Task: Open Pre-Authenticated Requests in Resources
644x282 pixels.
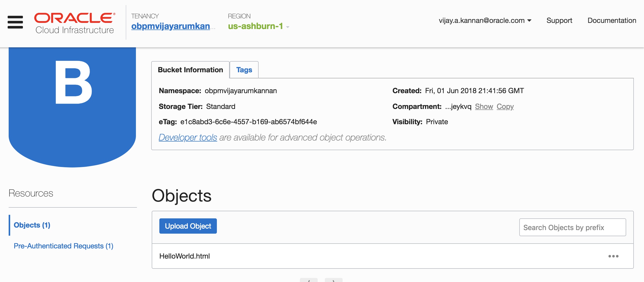Action: tap(63, 246)
